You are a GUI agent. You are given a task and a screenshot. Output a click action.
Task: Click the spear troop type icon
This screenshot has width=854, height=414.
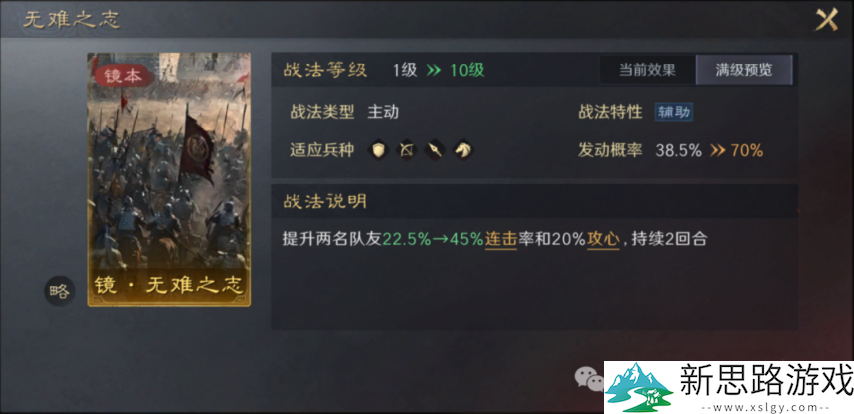pos(435,149)
